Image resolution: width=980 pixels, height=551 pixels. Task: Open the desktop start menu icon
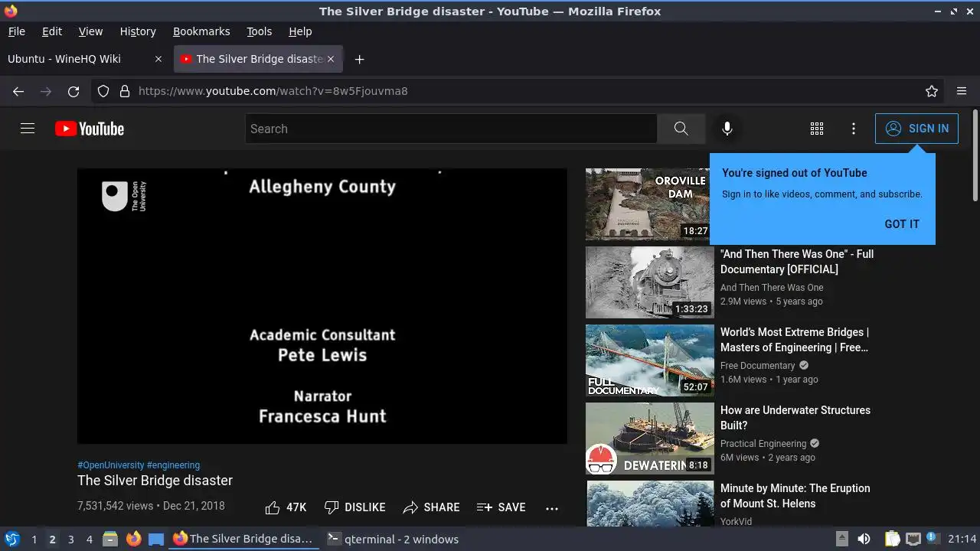11,539
